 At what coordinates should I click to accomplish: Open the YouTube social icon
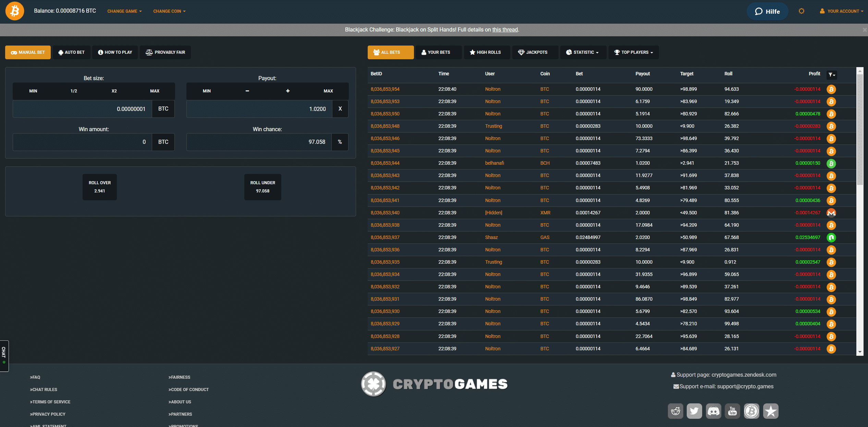tap(732, 411)
